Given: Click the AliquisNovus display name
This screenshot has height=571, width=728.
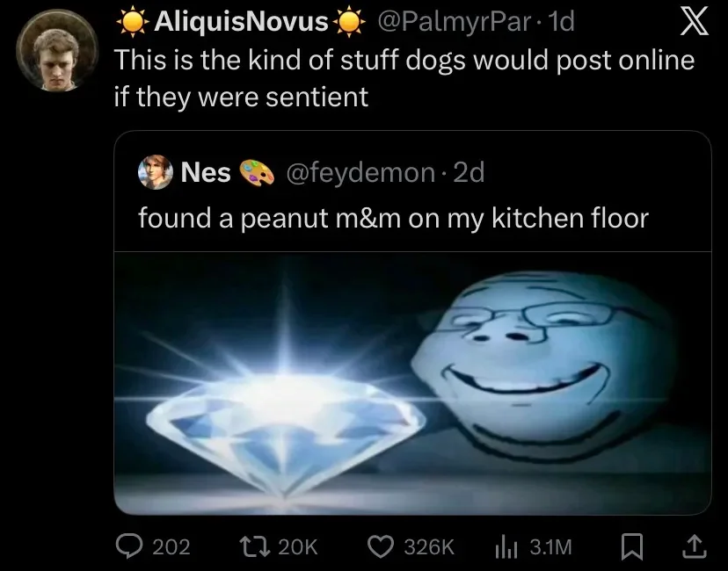Looking at the screenshot, I should [242, 22].
